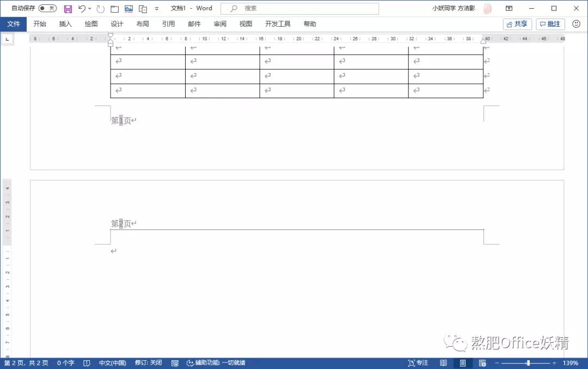The height and width of the screenshot is (369, 588).
Task: Enable track changes via 修订: 关闭
Action: tap(148, 362)
